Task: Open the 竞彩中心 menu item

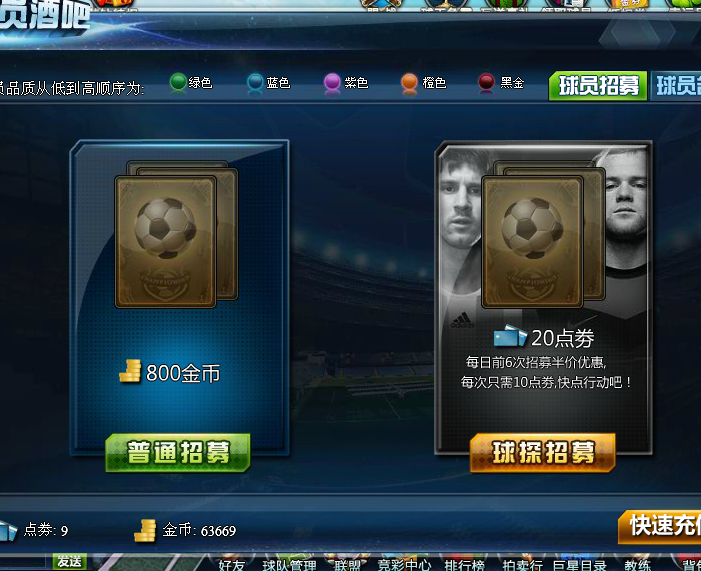Action: 404,565
